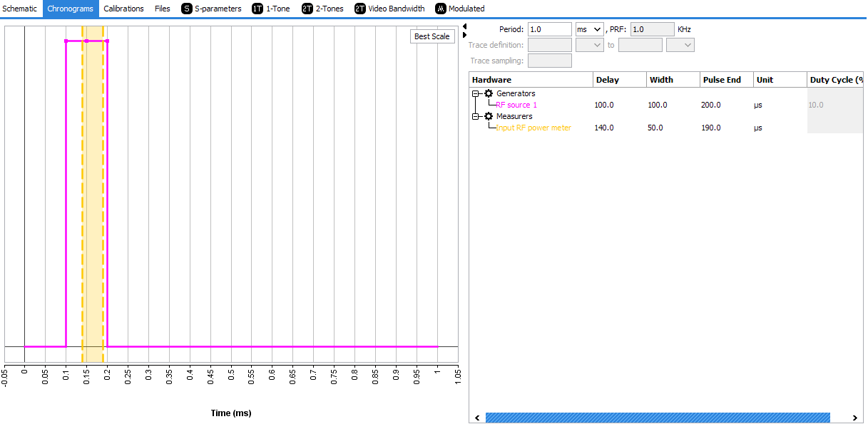The image size is (868, 429).
Task: Go to the Files tab
Action: click(163, 9)
